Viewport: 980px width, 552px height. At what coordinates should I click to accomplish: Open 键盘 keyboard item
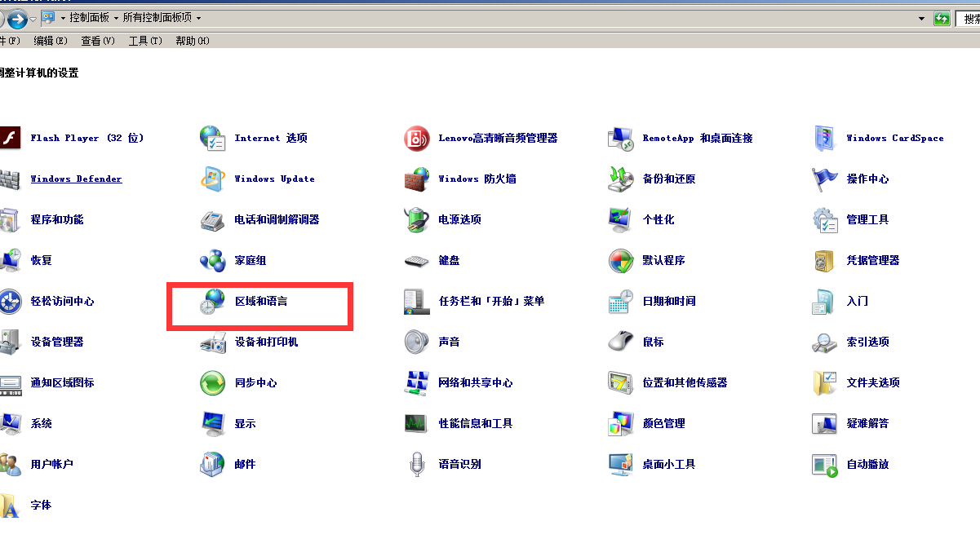click(x=432, y=260)
